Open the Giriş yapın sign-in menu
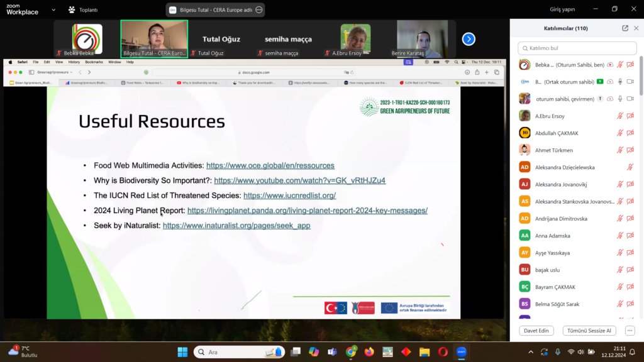This screenshot has width=644, height=362. 563,9
